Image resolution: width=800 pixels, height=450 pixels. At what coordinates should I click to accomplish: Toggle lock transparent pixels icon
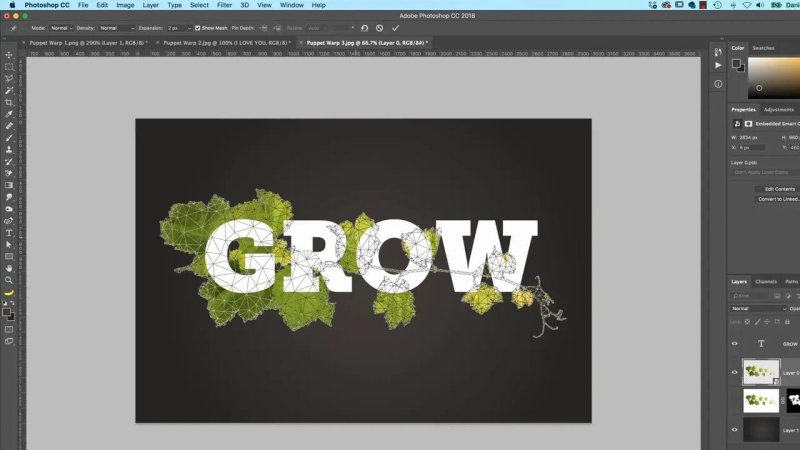click(747, 321)
